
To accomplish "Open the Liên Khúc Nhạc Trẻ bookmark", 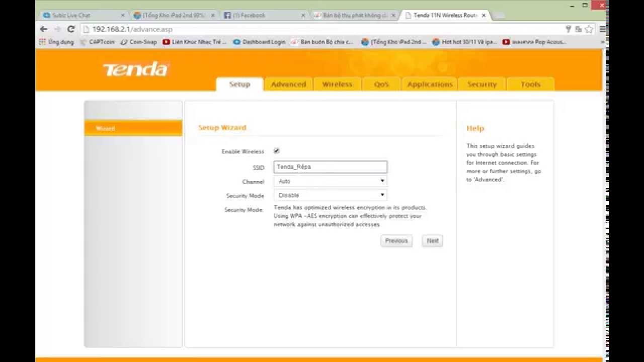I will pos(195,42).
